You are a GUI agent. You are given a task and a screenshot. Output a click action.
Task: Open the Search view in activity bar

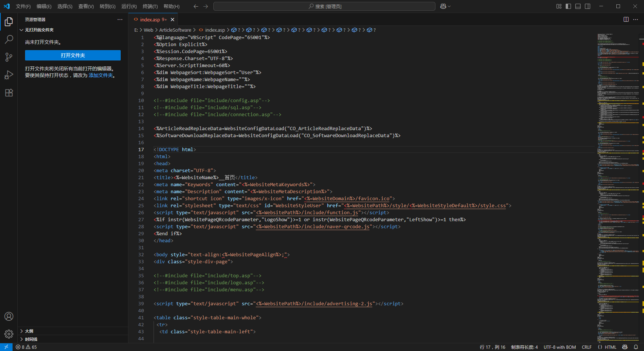[9, 39]
